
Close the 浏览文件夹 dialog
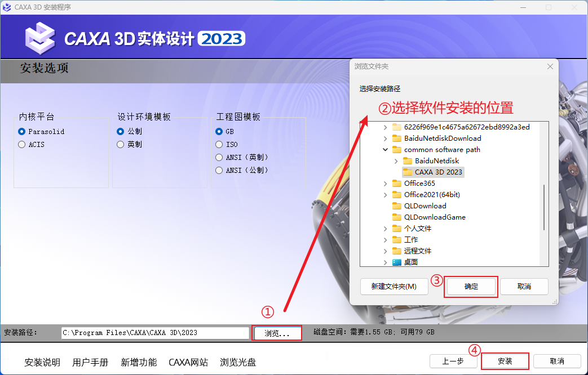(550, 66)
